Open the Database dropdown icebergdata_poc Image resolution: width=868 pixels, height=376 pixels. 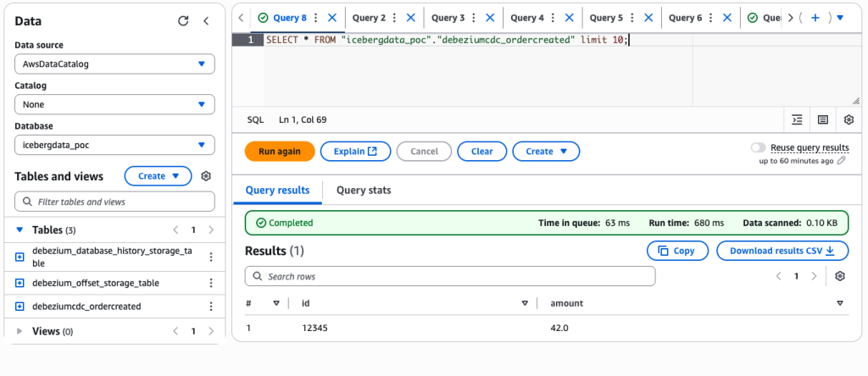coord(114,145)
